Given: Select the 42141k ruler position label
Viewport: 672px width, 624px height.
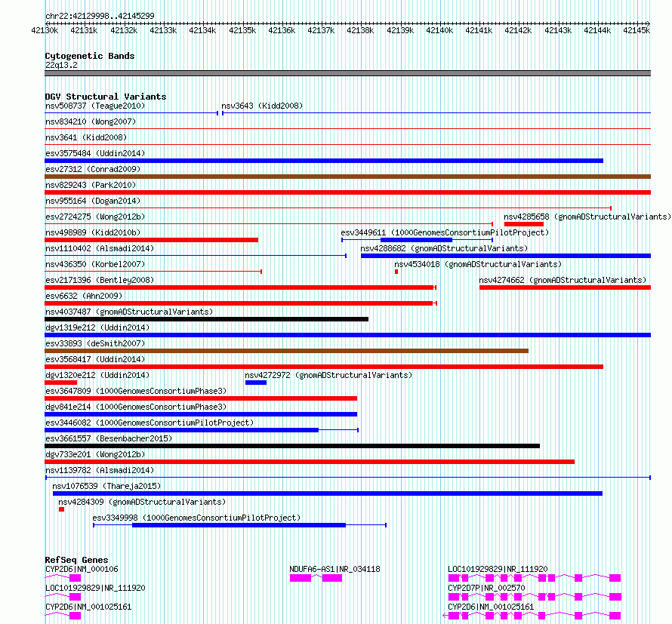Looking at the screenshot, I should [x=479, y=30].
